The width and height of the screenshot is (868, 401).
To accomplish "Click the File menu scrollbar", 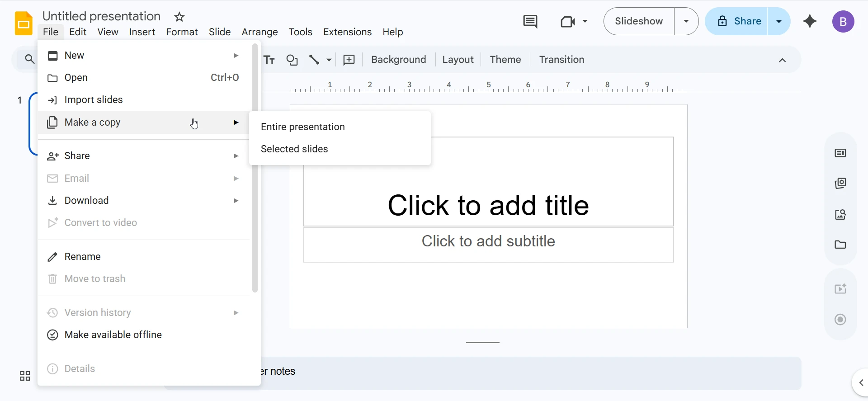I will click(x=255, y=168).
